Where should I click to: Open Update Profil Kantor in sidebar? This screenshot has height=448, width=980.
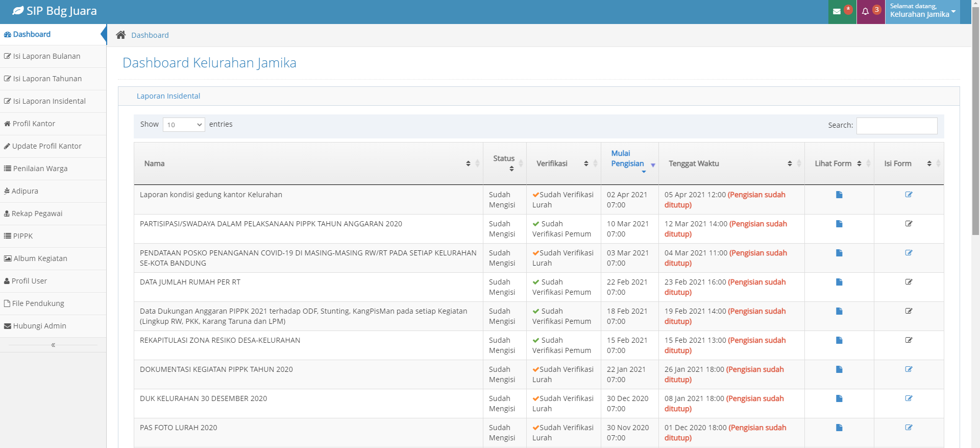point(53,146)
